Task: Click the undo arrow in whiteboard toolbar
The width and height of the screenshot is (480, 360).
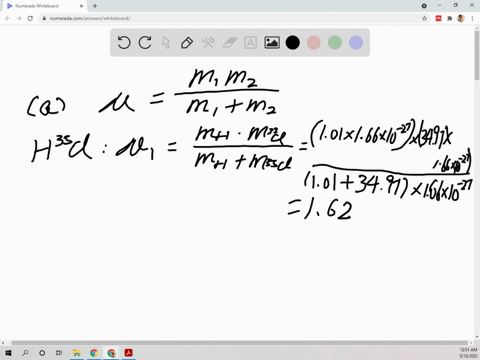Action: coord(124,43)
